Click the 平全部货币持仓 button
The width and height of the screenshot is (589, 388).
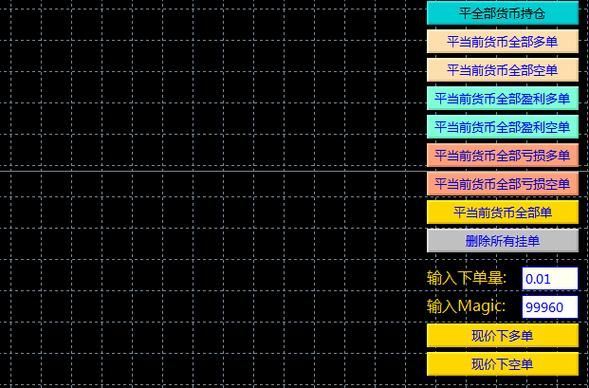point(503,13)
